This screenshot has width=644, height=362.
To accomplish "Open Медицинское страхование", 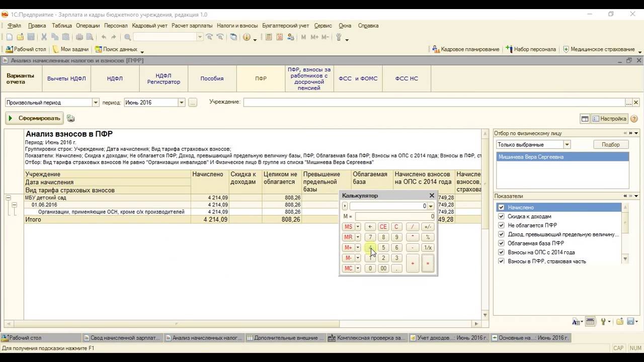I will [599, 49].
